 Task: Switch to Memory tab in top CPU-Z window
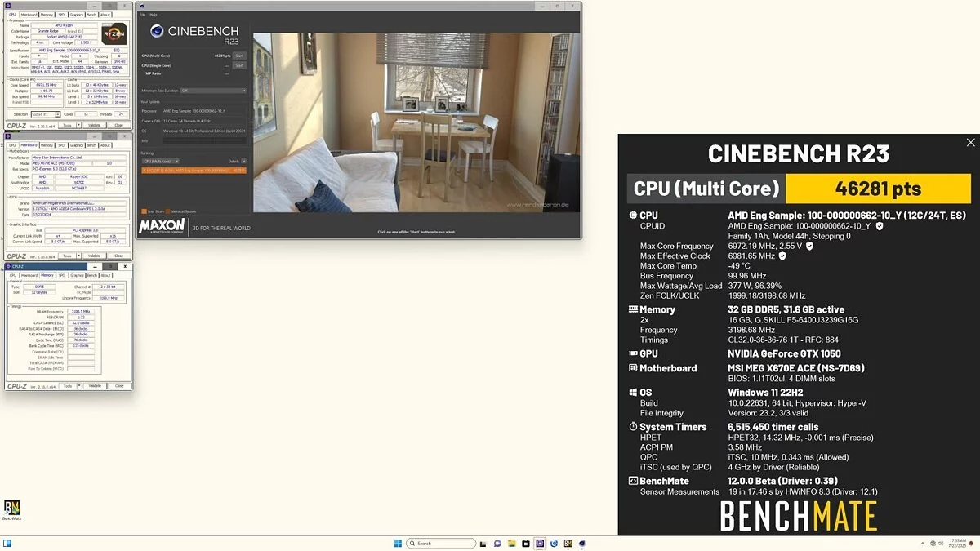pyautogui.click(x=47, y=15)
